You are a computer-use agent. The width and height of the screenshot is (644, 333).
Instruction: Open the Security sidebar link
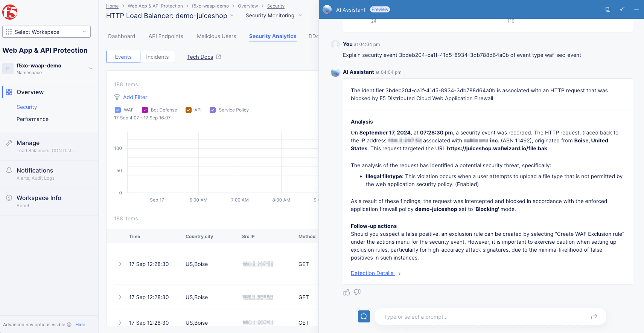27,107
